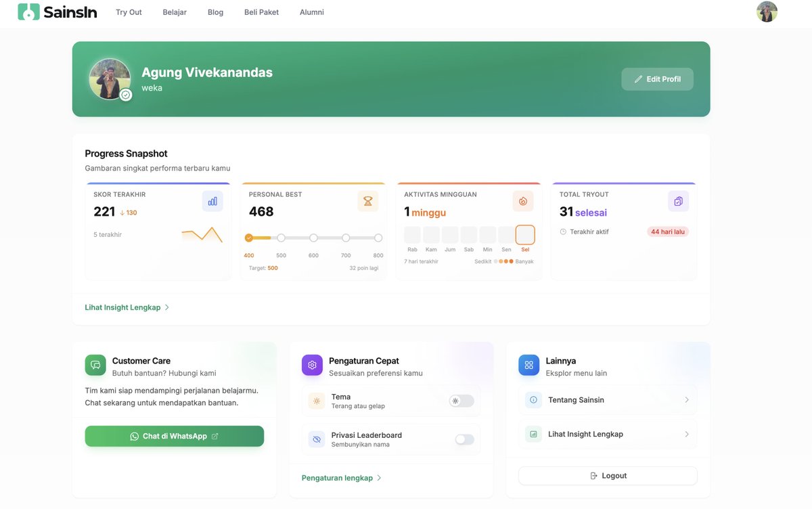Click Agung's profile photo in the banner
The image size is (812, 509).
pos(110,79)
